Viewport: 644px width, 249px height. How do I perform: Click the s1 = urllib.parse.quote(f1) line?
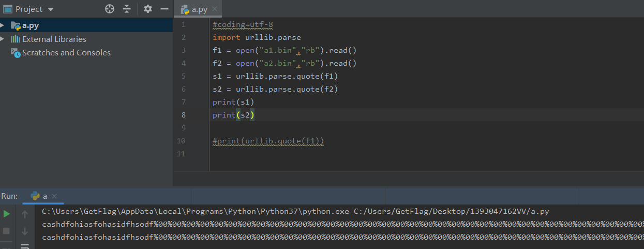pyautogui.click(x=275, y=76)
